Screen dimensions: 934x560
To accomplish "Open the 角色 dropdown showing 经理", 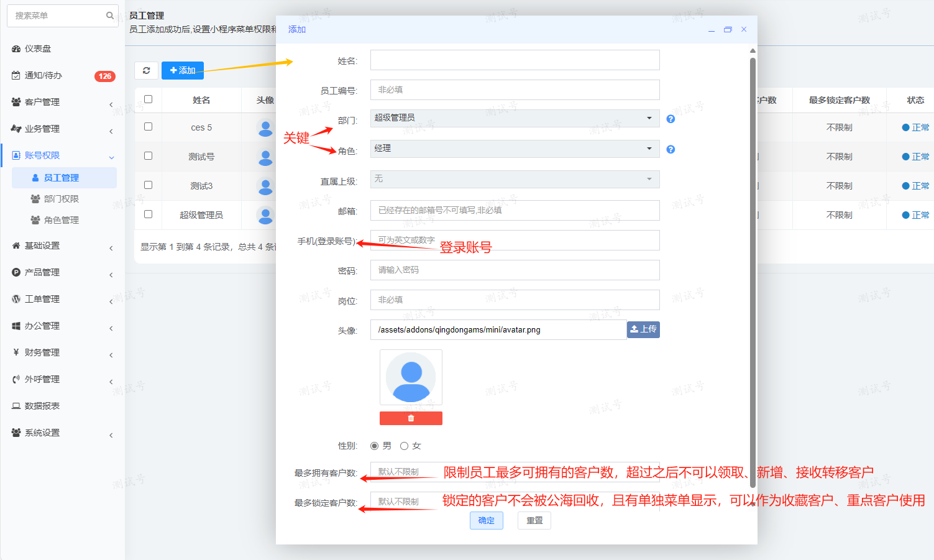I will click(515, 149).
